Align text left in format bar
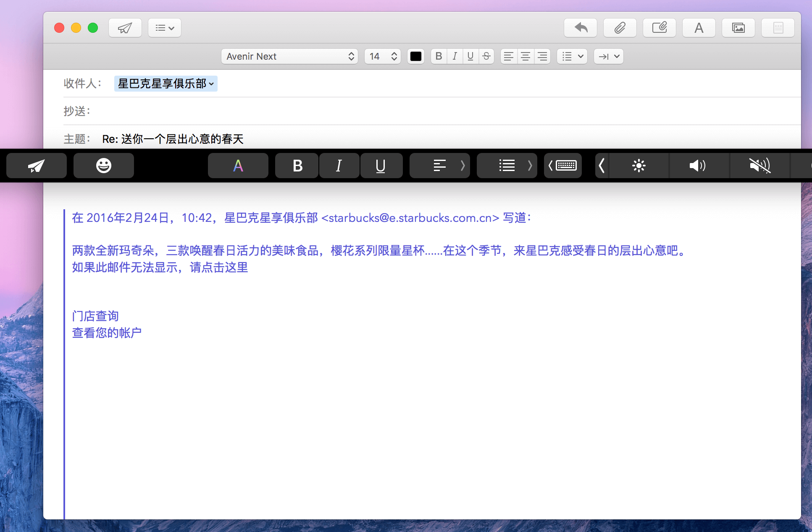Viewport: 812px width, 532px height. (x=509, y=56)
